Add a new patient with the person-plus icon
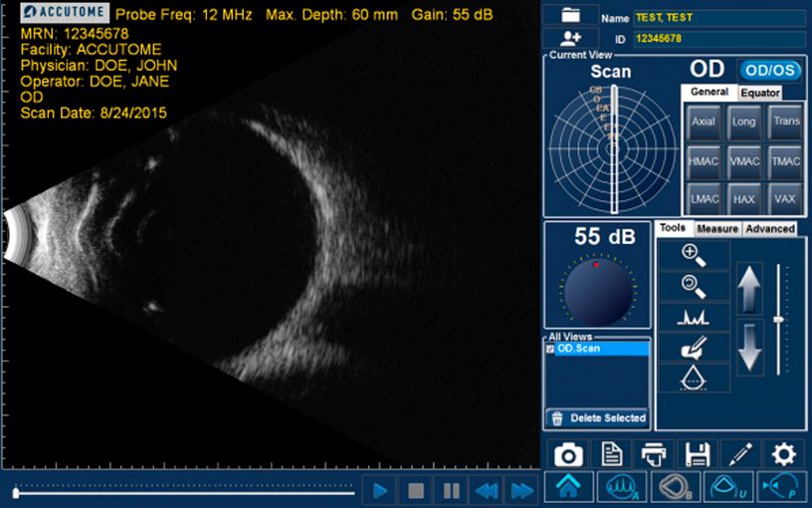 click(x=570, y=38)
